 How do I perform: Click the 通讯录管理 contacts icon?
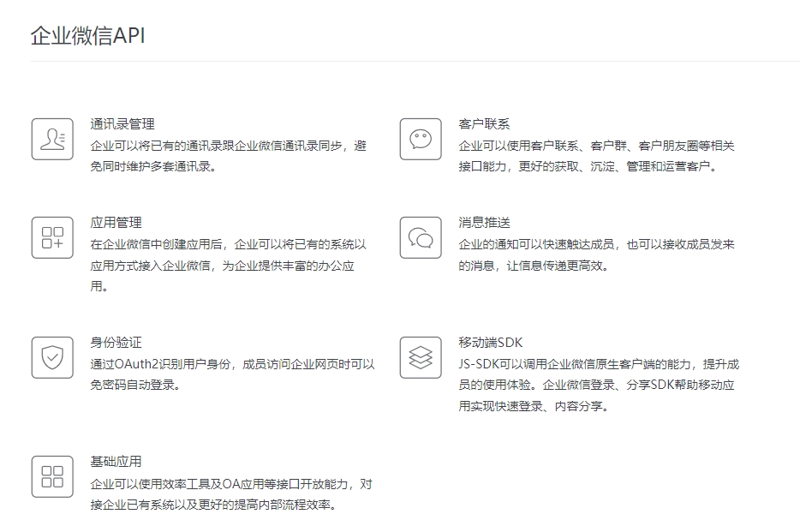pos(52,140)
